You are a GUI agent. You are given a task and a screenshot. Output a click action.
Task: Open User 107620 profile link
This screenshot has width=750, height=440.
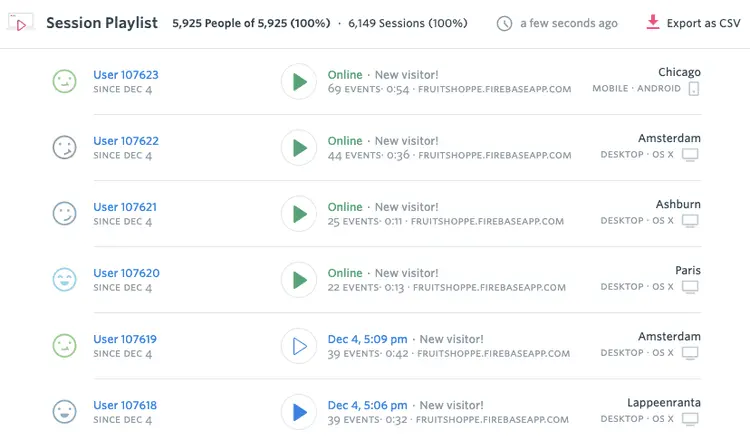click(125, 273)
